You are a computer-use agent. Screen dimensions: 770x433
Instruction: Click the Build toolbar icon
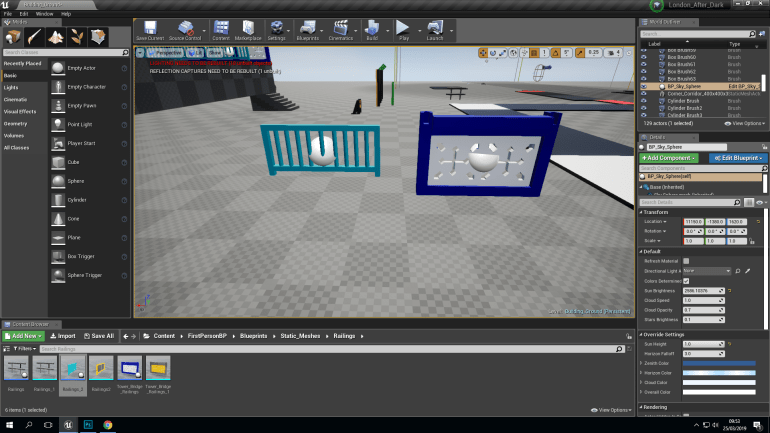point(372,30)
